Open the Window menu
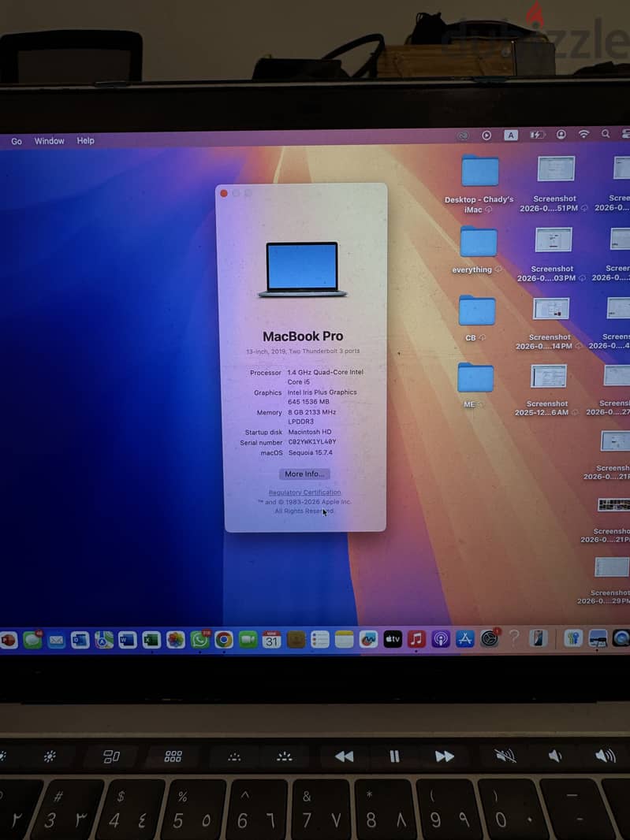 click(50, 141)
